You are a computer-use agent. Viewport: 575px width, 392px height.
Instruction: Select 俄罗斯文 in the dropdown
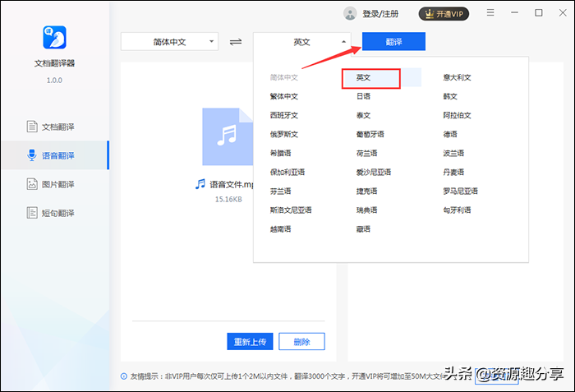tap(284, 134)
